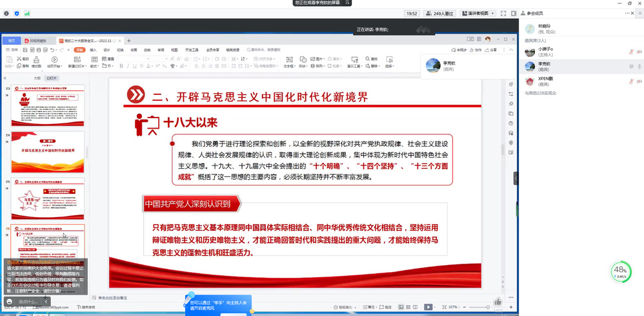The image size is (644, 316).
Task: Start slideshow from current slide (当页开始)
Action: point(55,62)
